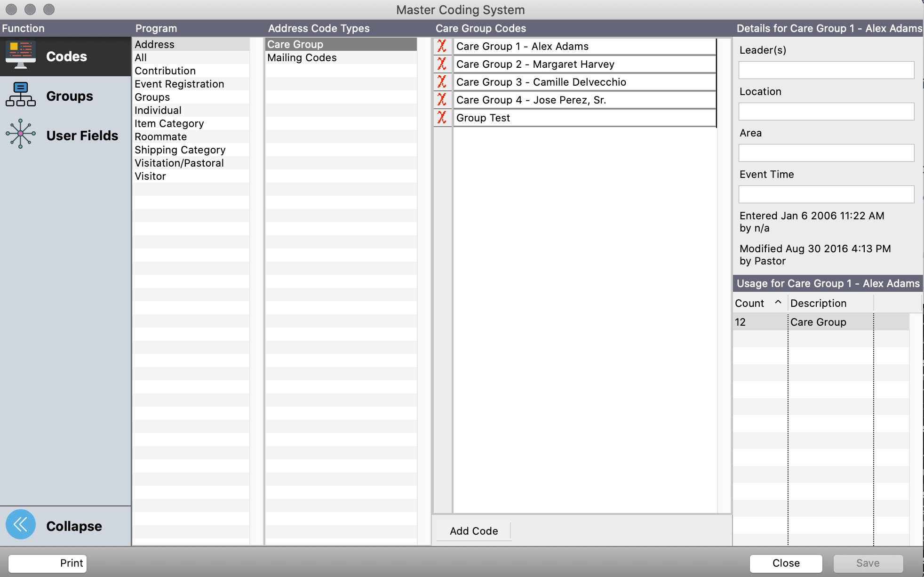Screen dimensions: 924x577
Task: Delete Care Group 2 - Margaret Harvey
Action: click(x=442, y=64)
